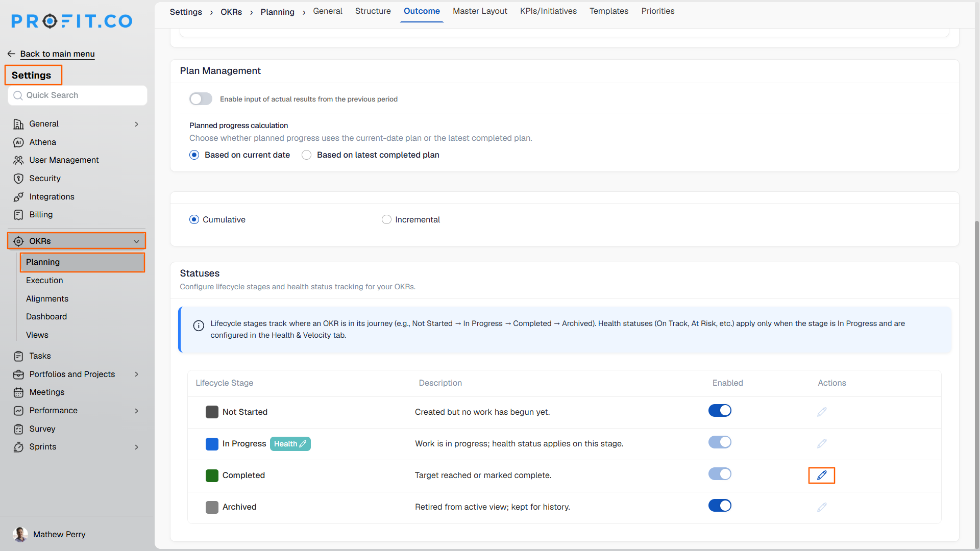The image size is (980, 551).
Task: Select the Cumulative radio option
Action: coord(194,219)
